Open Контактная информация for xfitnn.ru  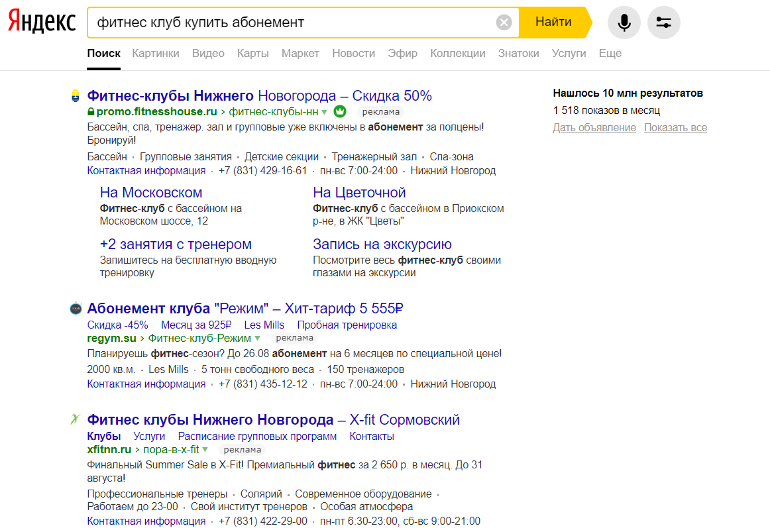point(146,521)
